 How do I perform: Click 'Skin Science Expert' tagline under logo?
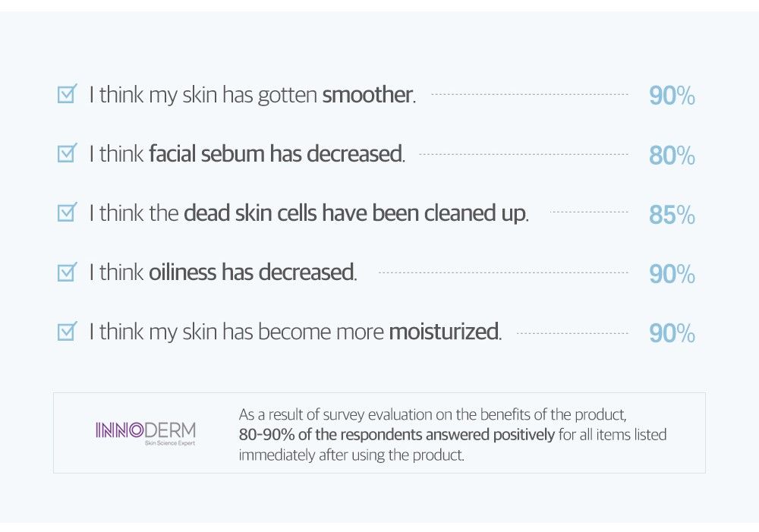tap(170, 443)
